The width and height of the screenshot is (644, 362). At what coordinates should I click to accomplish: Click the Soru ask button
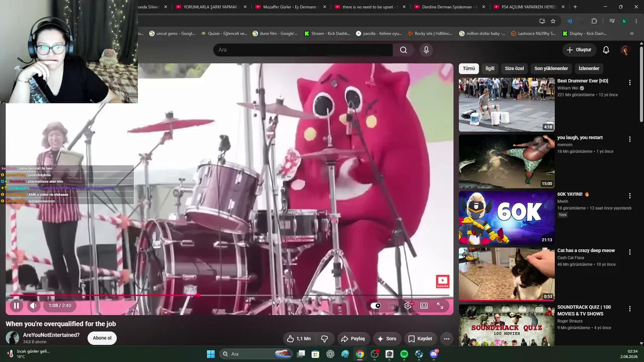pyautogui.click(x=386, y=339)
